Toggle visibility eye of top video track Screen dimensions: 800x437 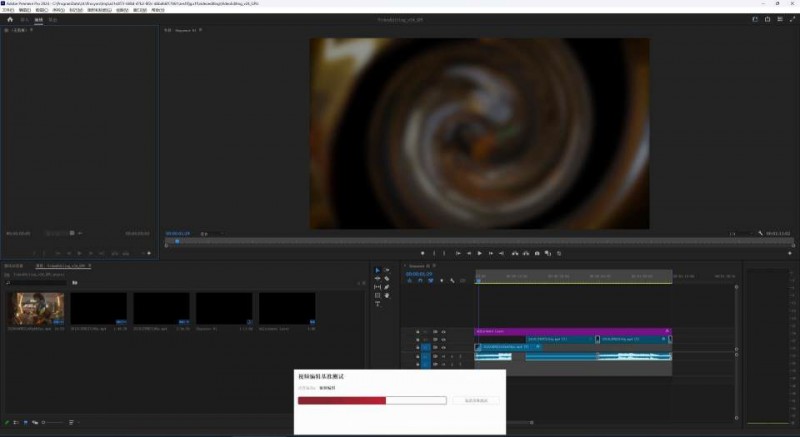tap(444, 331)
